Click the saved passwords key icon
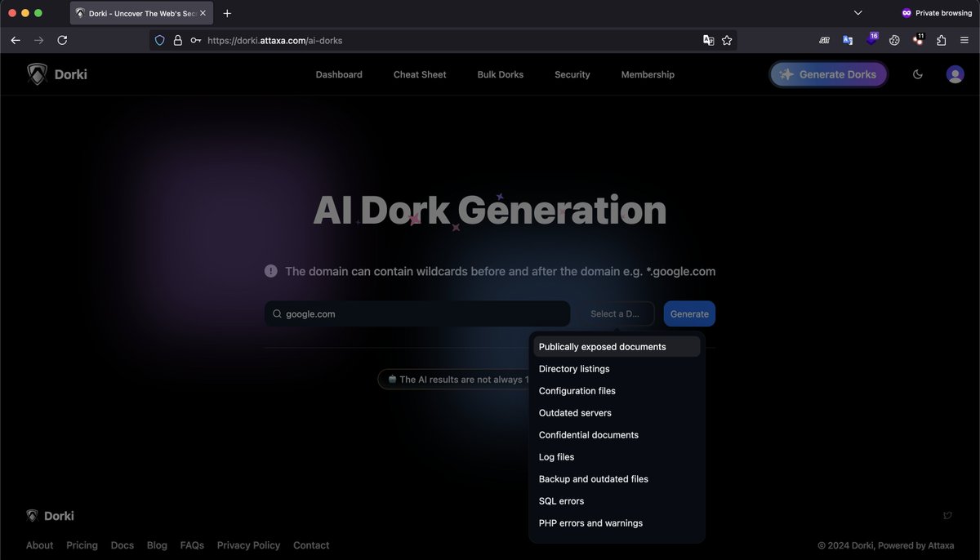 (x=195, y=39)
